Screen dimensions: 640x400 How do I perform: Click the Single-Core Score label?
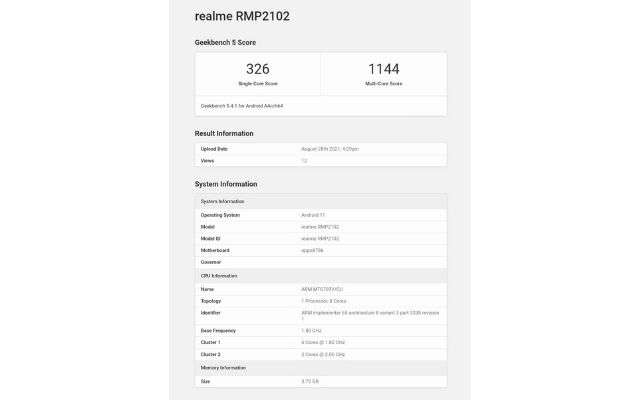tap(258, 84)
